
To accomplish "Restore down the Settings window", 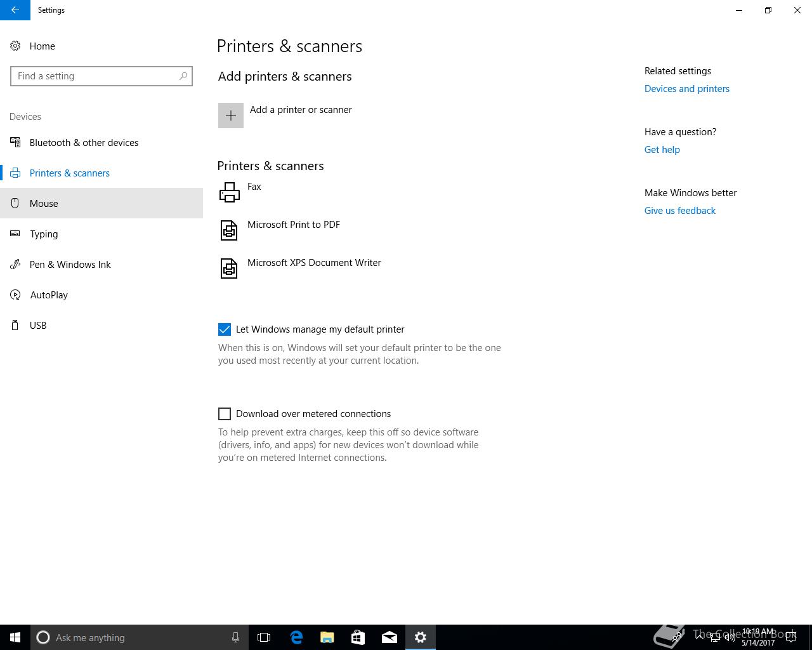I will (768, 10).
